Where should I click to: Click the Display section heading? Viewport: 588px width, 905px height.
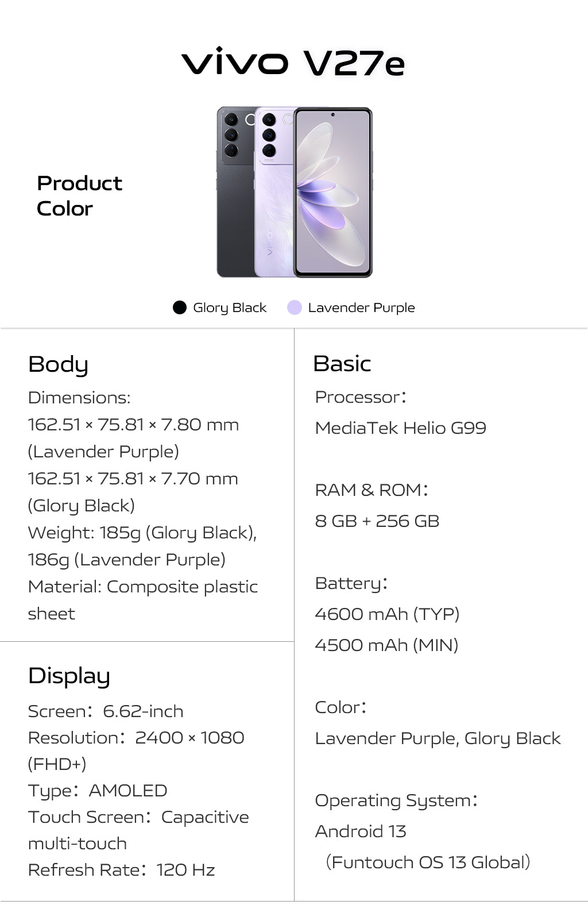tap(69, 677)
